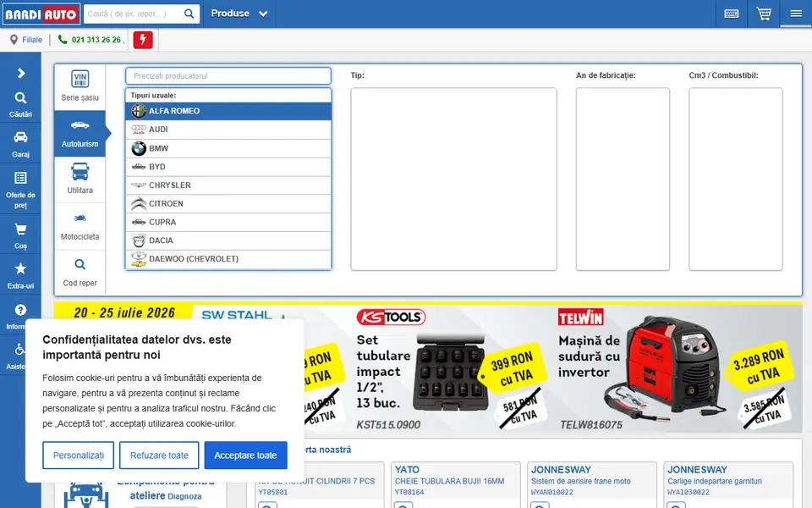Image resolution: width=812 pixels, height=508 pixels.
Task: Open Coș in the sidebar
Action: 20,236
